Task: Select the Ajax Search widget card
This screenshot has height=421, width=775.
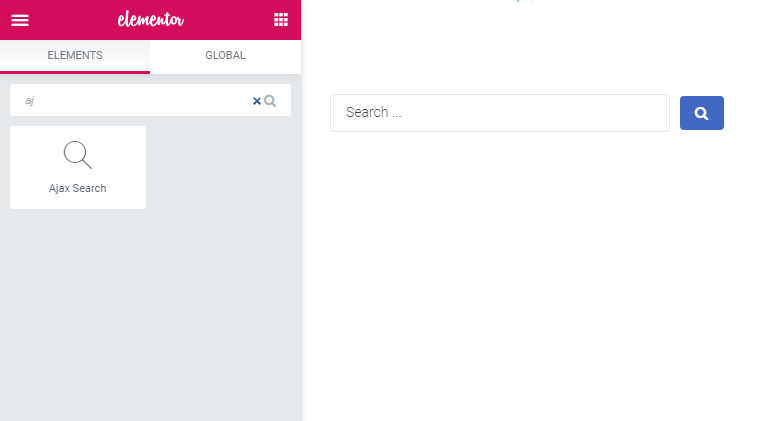Action: coord(78,168)
